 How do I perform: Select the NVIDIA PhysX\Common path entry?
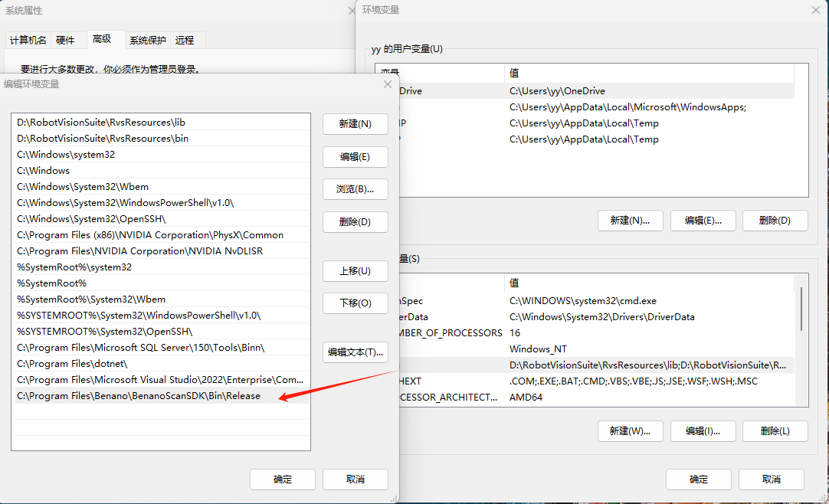(150, 235)
